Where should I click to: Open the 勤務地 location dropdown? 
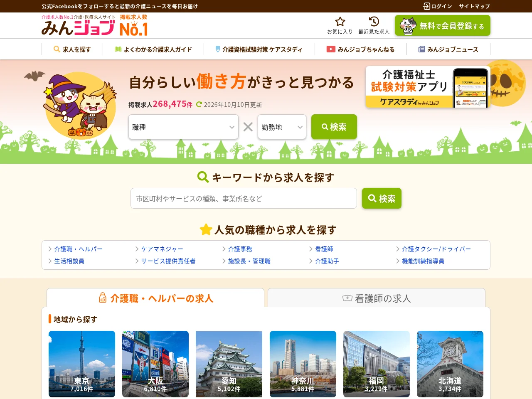pyautogui.click(x=282, y=127)
